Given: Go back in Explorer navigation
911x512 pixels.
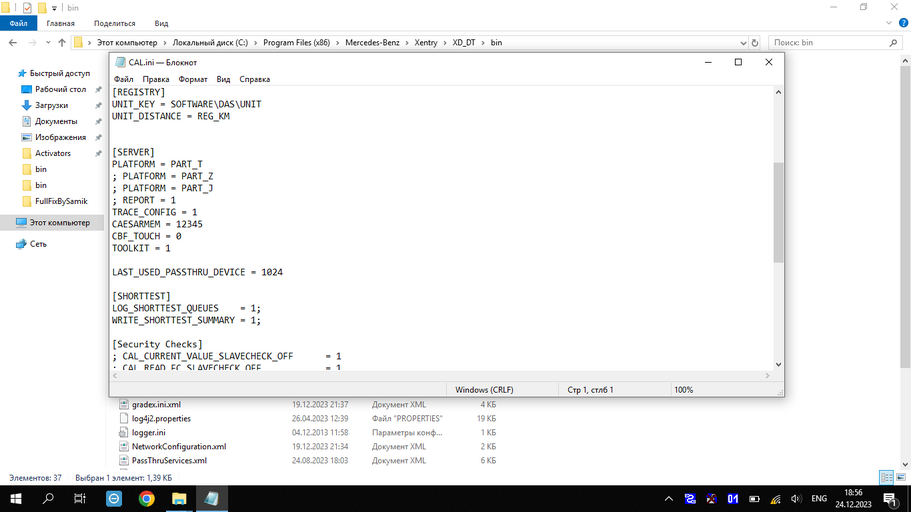Looking at the screenshot, I should pos(13,42).
